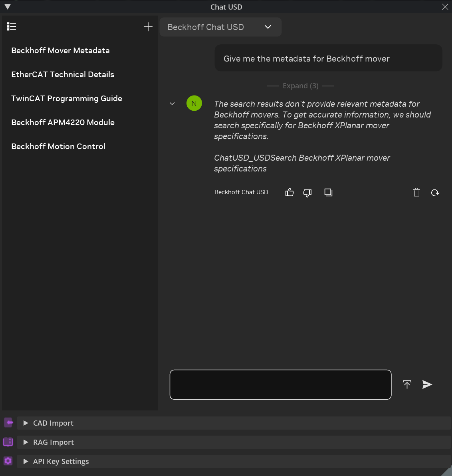Image resolution: width=452 pixels, height=476 pixels.
Task: Open the window menu triangle icon
Action: (8, 7)
